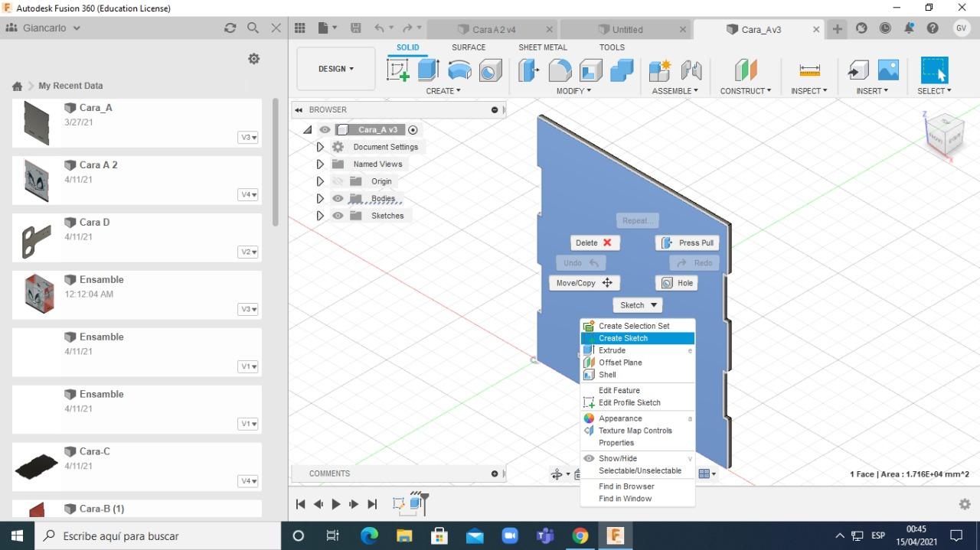Switch to the SURFACE tab
The width and height of the screenshot is (980, 550).
point(469,47)
